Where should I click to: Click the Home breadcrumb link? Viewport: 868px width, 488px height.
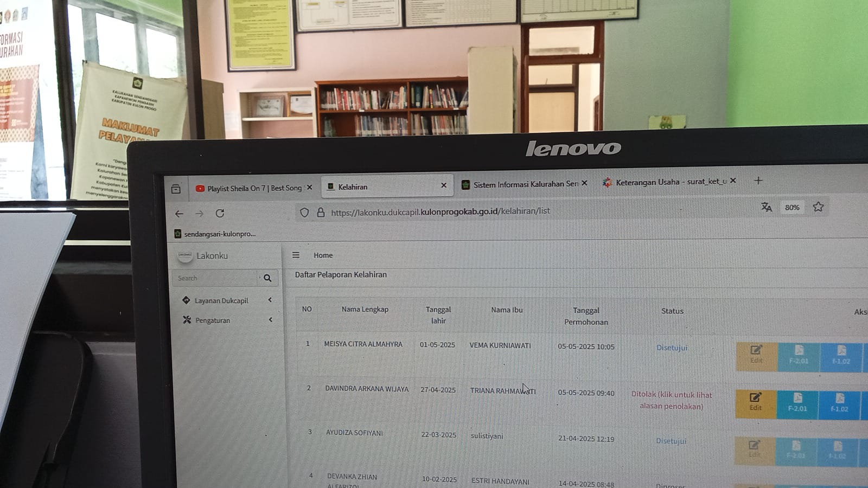tap(323, 255)
